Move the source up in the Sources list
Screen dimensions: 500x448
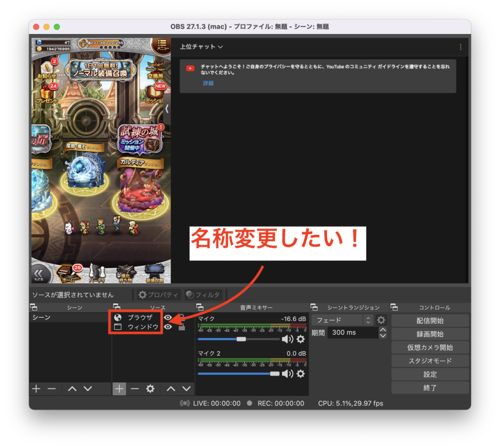coord(171,389)
